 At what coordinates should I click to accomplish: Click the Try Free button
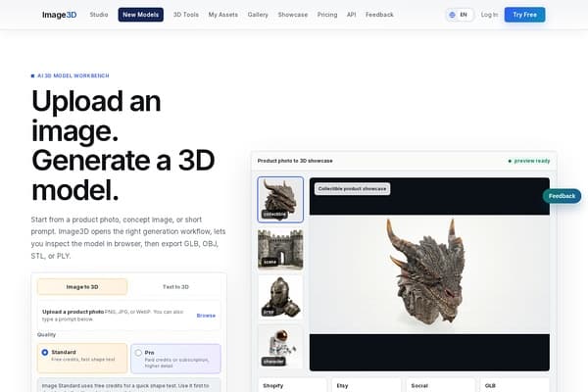point(524,15)
